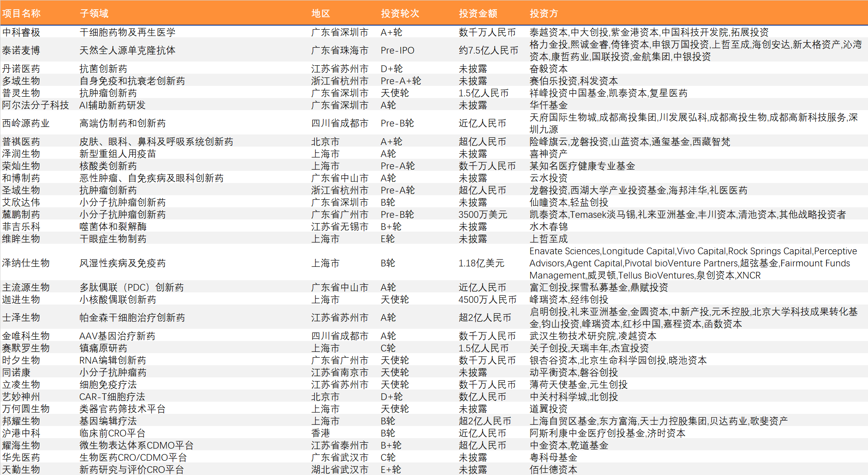Select the 金唯科生物 cell
Viewport: 868px width, 475px height.
[x=26, y=336]
